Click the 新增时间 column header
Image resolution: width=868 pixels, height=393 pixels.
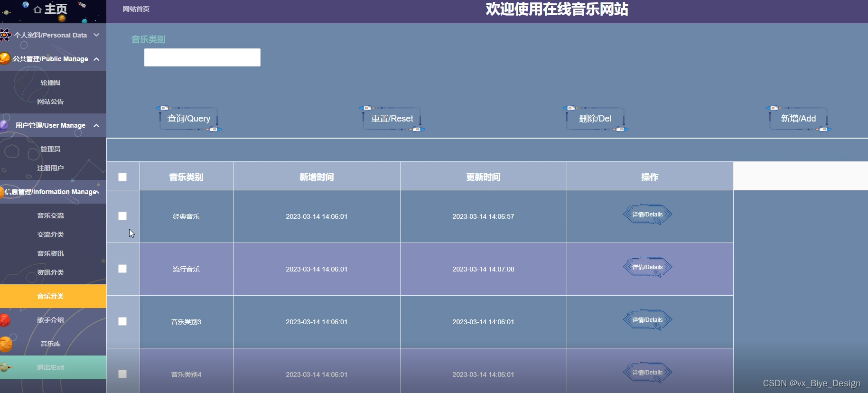(317, 177)
